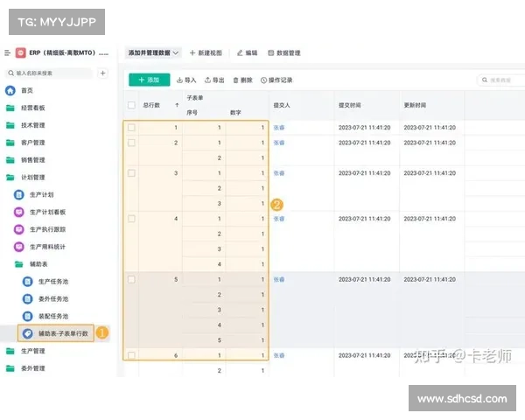Image resolution: width=525 pixels, height=420 pixels.
Task: Click the 导出 export button
Action: coord(214,80)
